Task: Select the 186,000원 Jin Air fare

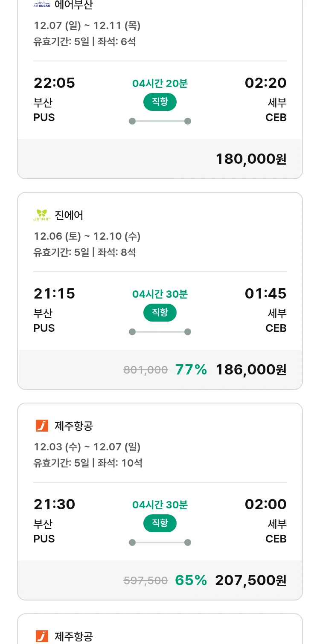Action: (251, 370)
